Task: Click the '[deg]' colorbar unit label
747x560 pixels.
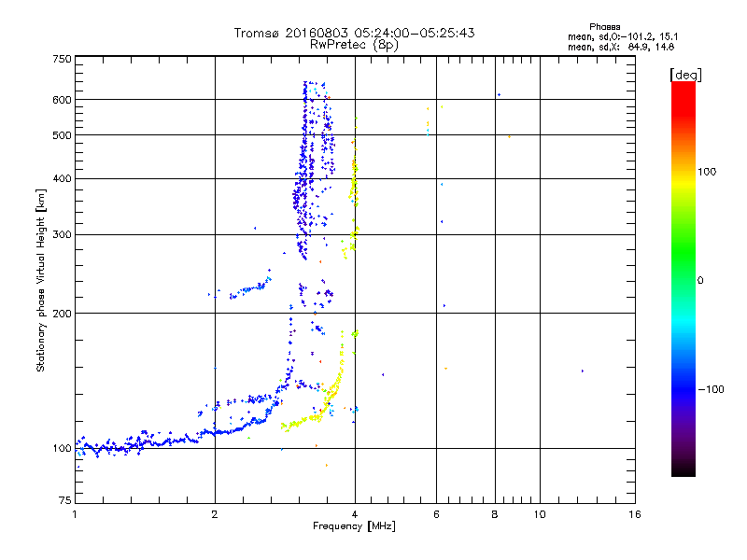Action: tap(685, 75)
